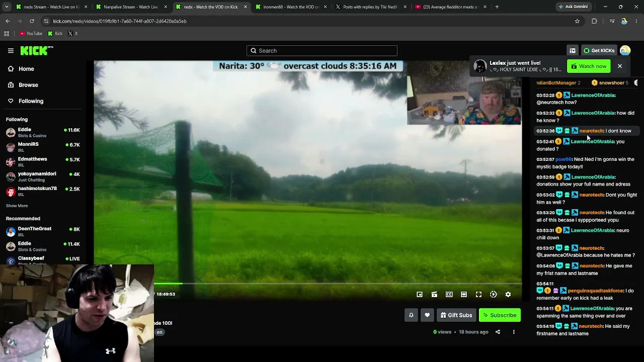Open the YouTube bookmark
This screenshot has height=362, width=644.
(31, 34)
